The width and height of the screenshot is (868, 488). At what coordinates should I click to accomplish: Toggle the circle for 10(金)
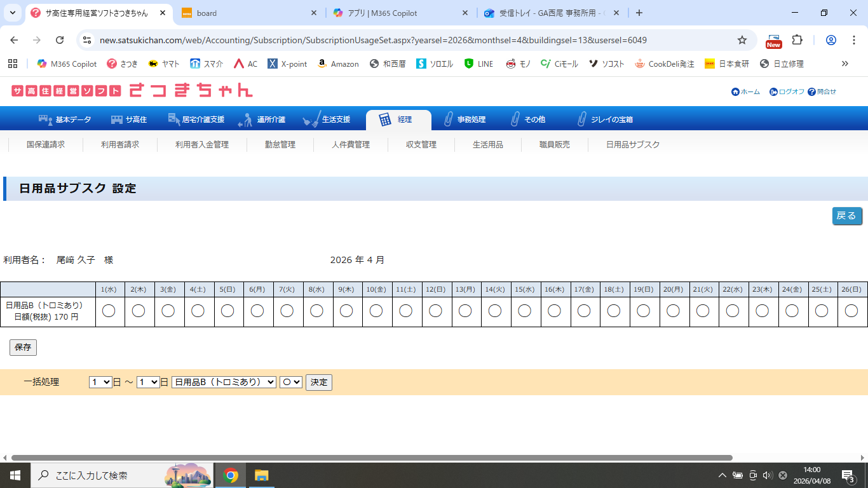tap(376, 311)
